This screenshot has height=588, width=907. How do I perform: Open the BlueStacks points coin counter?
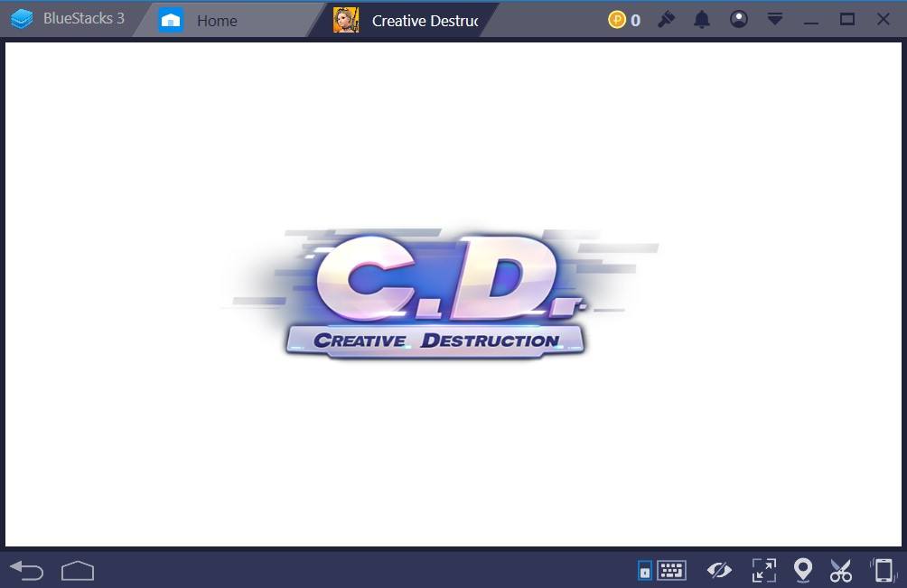[x=624, y=20]
